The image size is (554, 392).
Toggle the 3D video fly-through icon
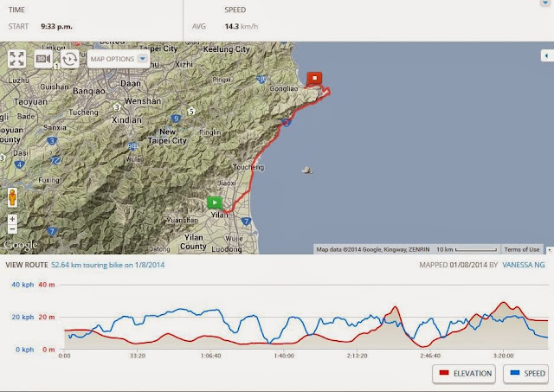(43, 59)
